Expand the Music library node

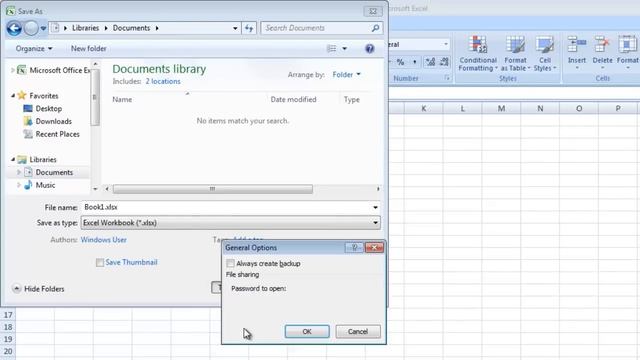click(18, 185)
